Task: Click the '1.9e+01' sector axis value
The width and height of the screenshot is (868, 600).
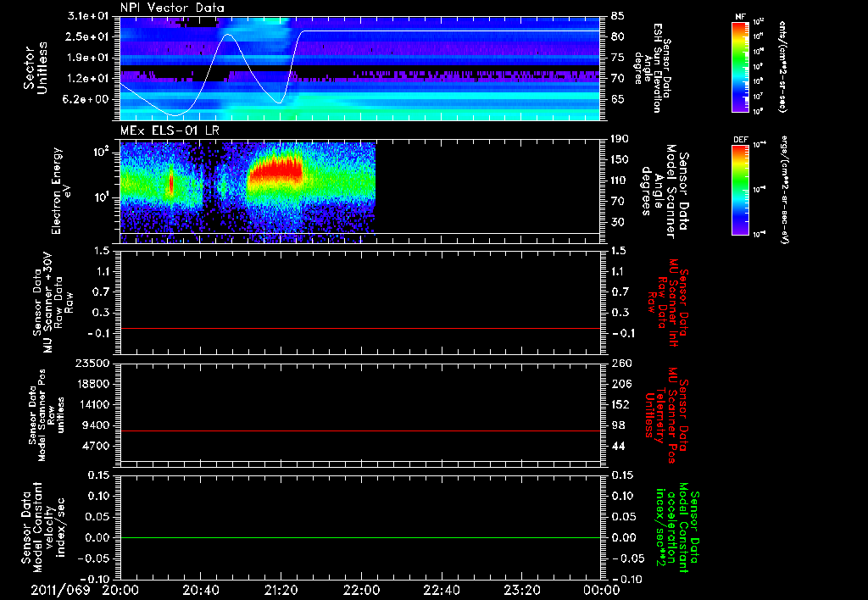Action: pyautogui.click(x=88, y=58)
